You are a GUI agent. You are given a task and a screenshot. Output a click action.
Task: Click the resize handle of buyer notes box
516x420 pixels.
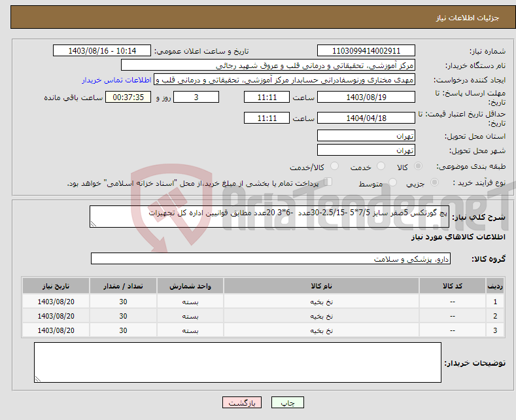coord(38,379)
